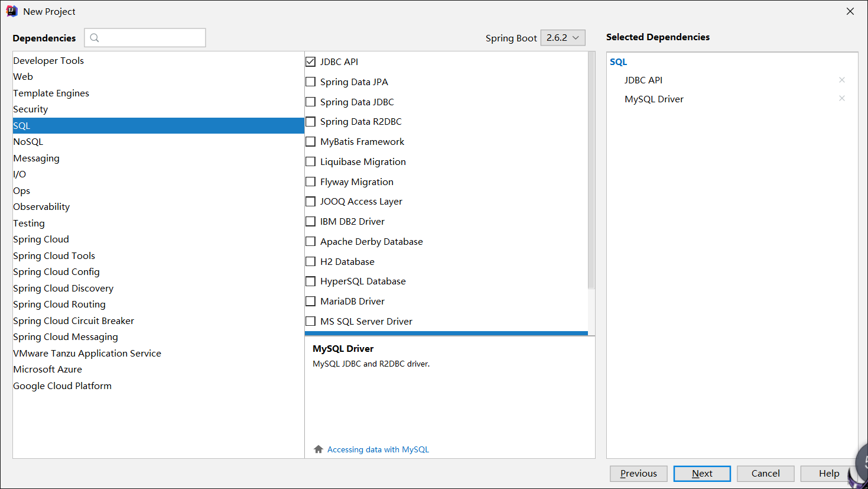
Task: Enable the Spring Data JPA checkbox
Action: [x=311, y=82]
